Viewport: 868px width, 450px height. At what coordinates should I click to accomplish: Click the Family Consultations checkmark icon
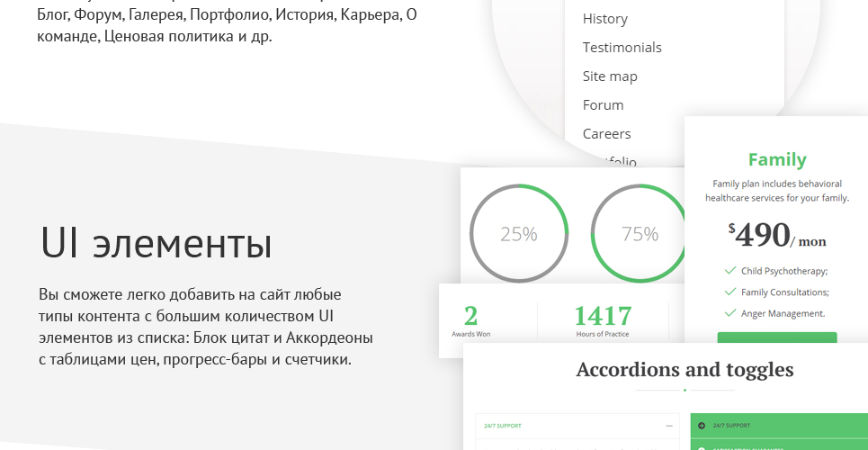(x=729, y=292)
